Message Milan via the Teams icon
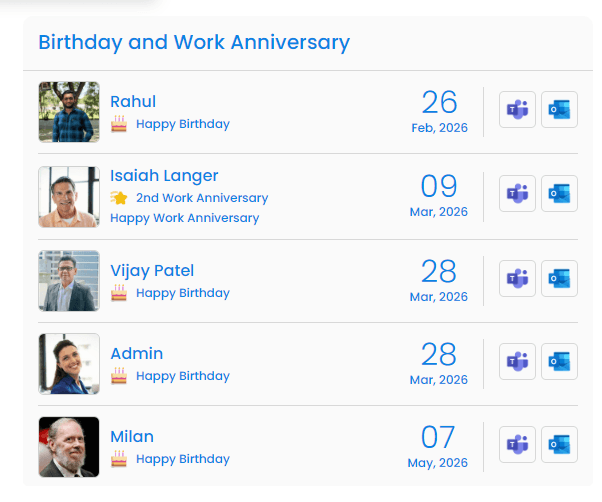This screenshot has height=502, width=602. click(517, 445)
